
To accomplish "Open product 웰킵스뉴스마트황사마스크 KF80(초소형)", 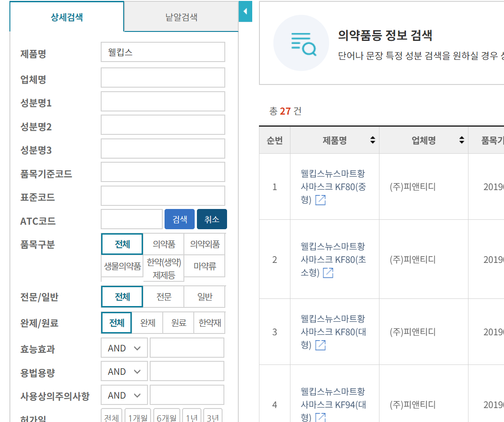I will coord(333,259).
